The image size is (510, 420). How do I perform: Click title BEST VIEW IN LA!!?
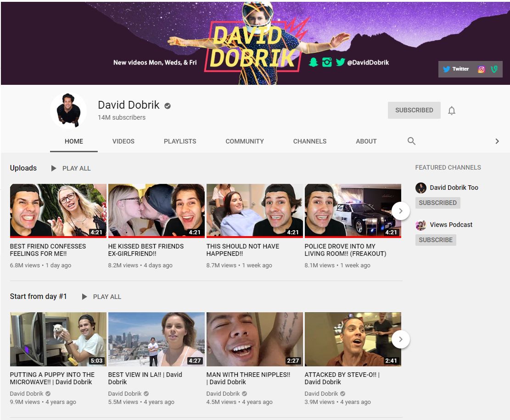coord(145,378)
